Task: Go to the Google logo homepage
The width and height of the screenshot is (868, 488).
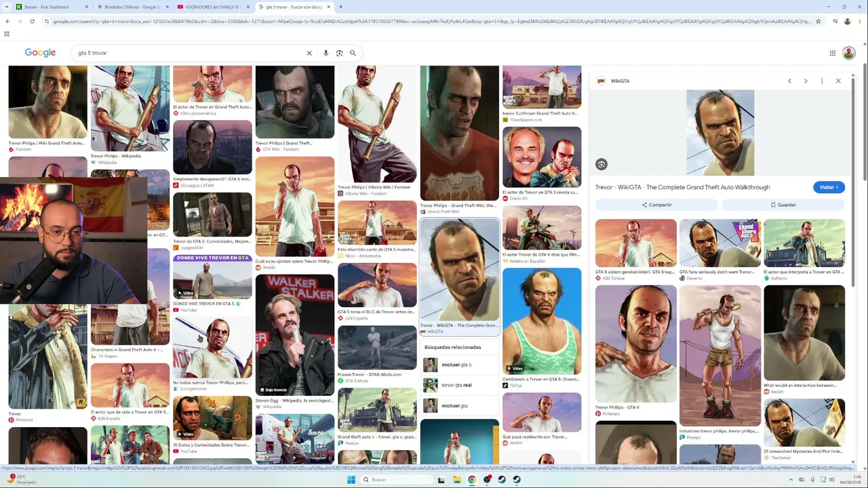Action: [40, 53]
